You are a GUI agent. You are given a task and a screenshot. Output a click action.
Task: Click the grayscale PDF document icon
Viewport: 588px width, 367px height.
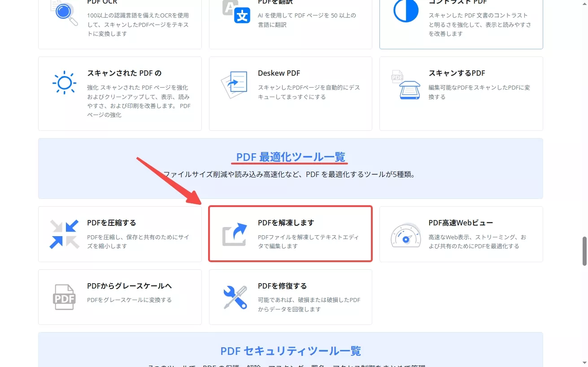pyautogui.click(x=64, y=297)
